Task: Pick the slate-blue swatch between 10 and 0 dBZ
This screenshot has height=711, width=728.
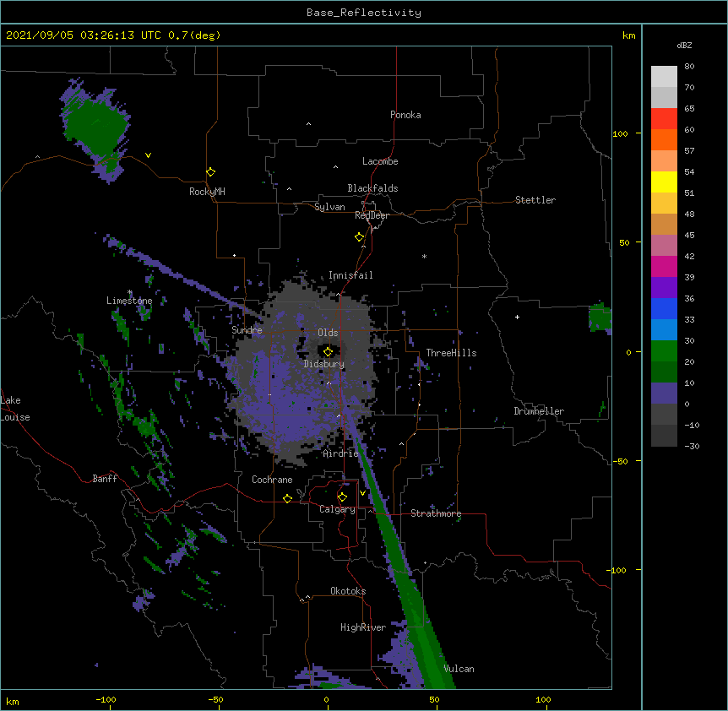Action: coord(664,393)
